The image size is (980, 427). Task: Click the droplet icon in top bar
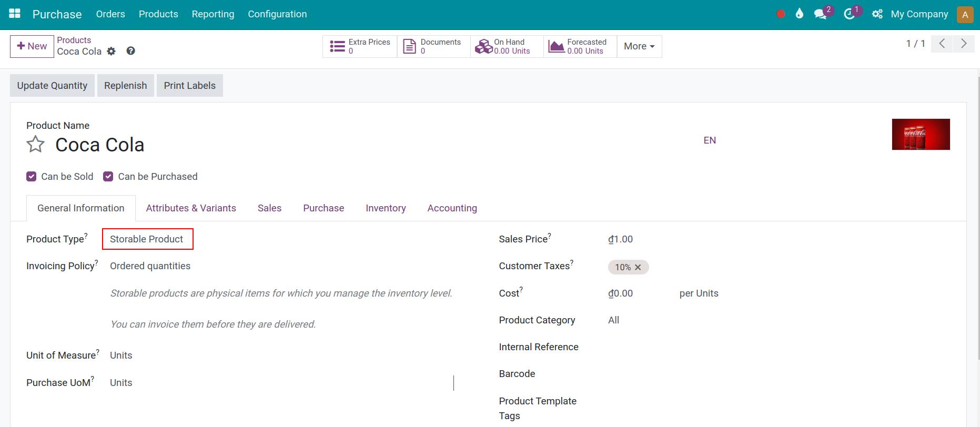800,14
